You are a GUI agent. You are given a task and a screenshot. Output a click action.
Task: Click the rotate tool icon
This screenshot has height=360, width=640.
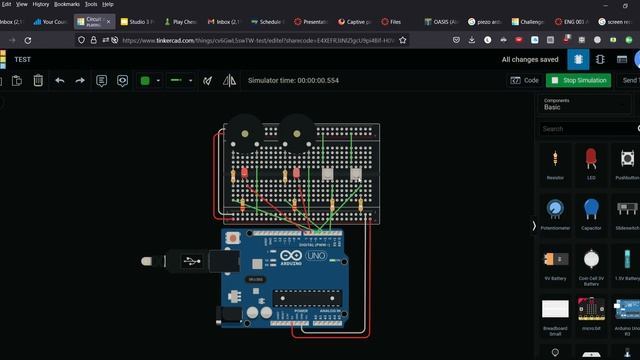207,80
